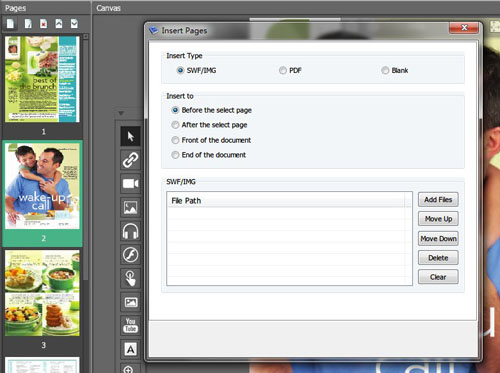Click the import page icon in Pages toolbar
Viewport: 500px width, 373px height.
point(59,24)
